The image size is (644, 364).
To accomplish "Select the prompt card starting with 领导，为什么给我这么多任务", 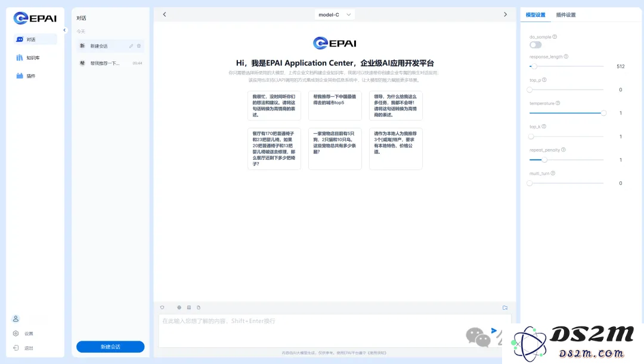I will (395, 106).
